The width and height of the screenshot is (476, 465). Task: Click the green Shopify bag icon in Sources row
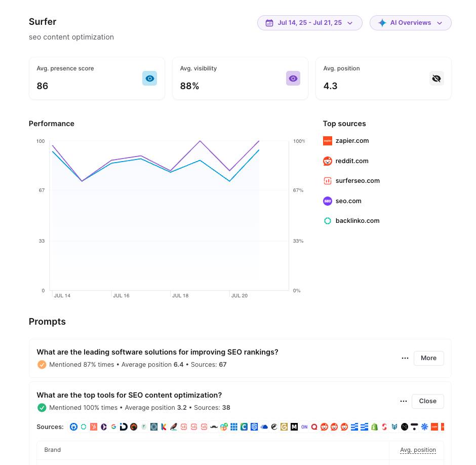click(x=374, y=427)
